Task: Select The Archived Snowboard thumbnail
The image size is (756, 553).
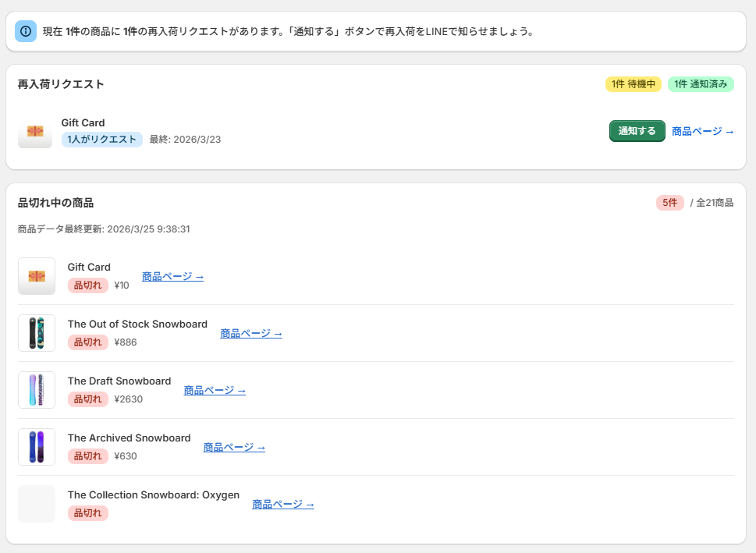Action: click(x=35, y=447)
